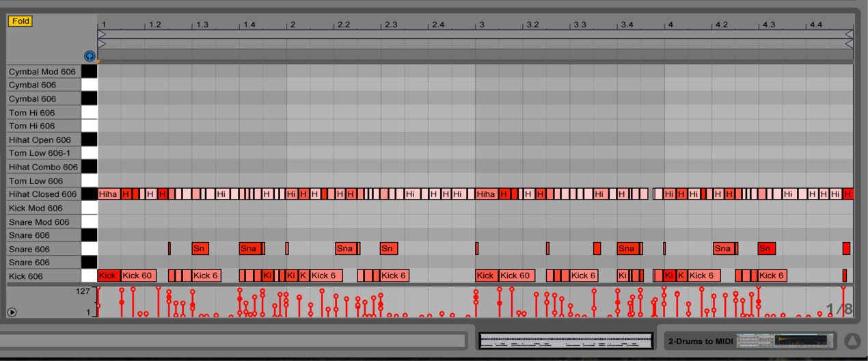
Task: Click ruler marker 4.3
Action: pos(769,25)
